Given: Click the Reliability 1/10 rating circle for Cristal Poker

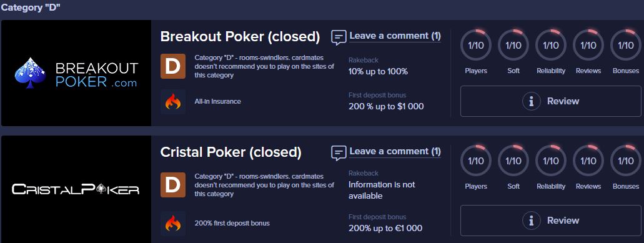Looking at the screenshot, I should pyautogui.click(x=551, y=161).
